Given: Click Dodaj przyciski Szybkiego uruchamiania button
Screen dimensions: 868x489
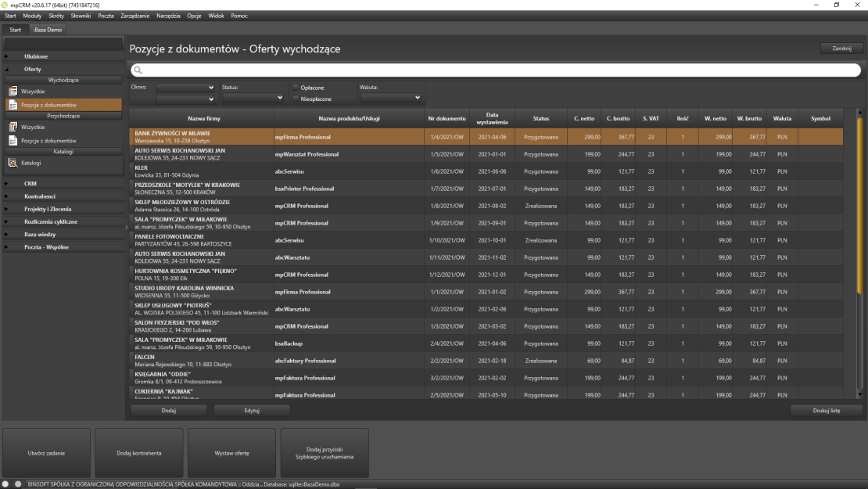Looking at the screenshot, I should click(x=325, y=453).
